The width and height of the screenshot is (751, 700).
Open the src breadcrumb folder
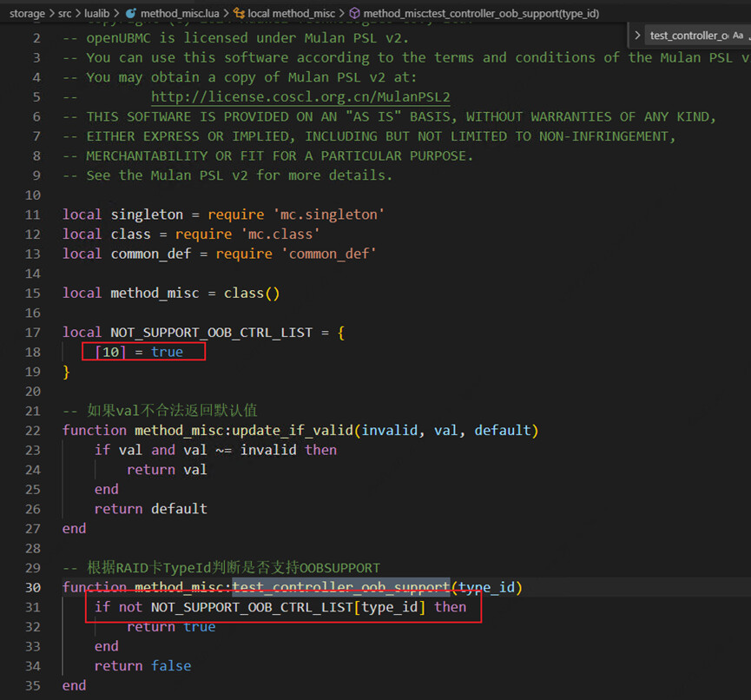click(x=65, y=14)
